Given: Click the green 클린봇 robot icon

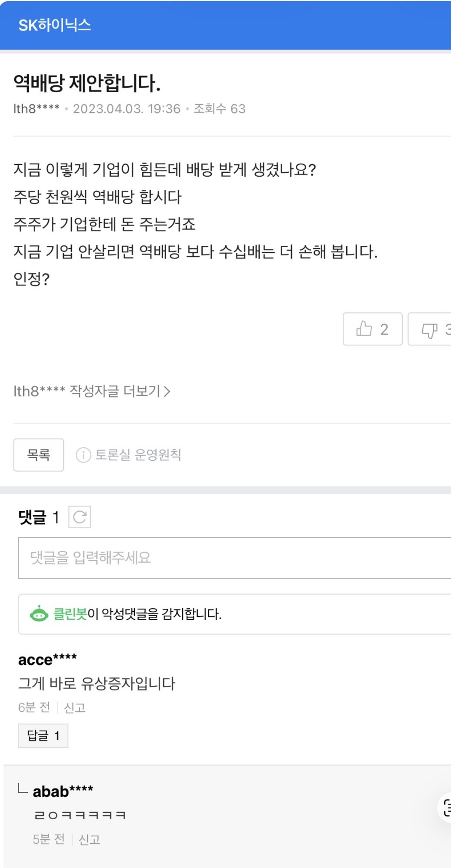Looking at the screenshot, I should pyautogui.click(x=39, y=614).
